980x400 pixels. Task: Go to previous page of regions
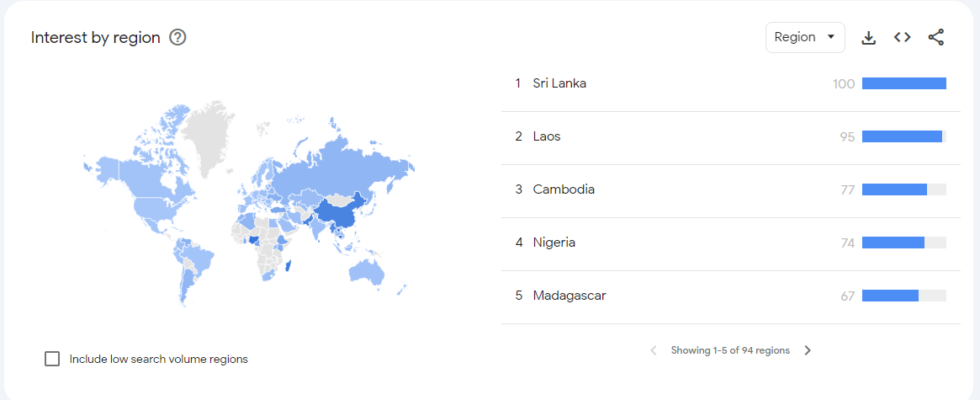pos(654,350)
